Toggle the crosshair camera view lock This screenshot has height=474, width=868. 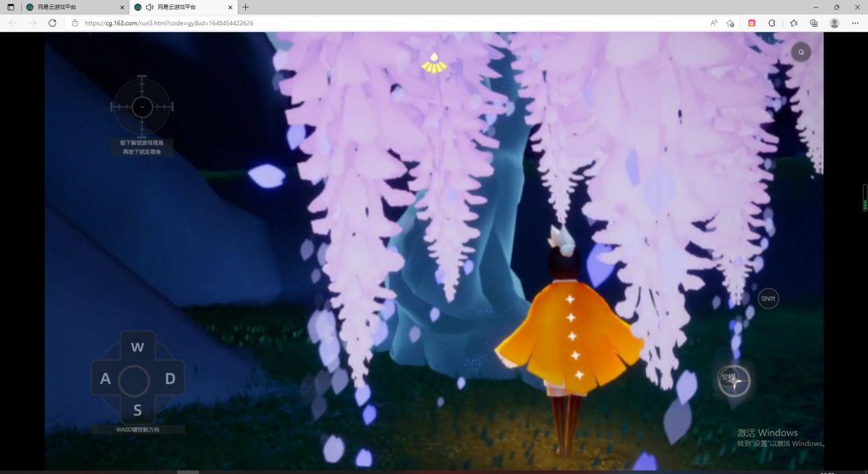142,107
